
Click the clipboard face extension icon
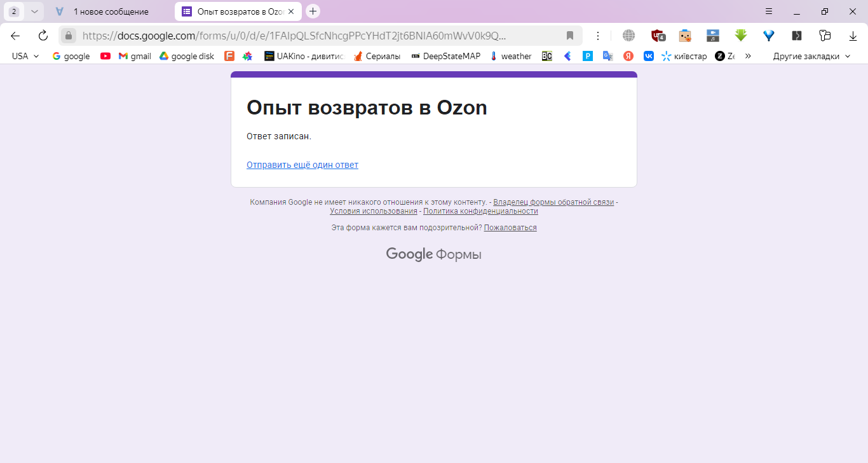tap(685, 36)
